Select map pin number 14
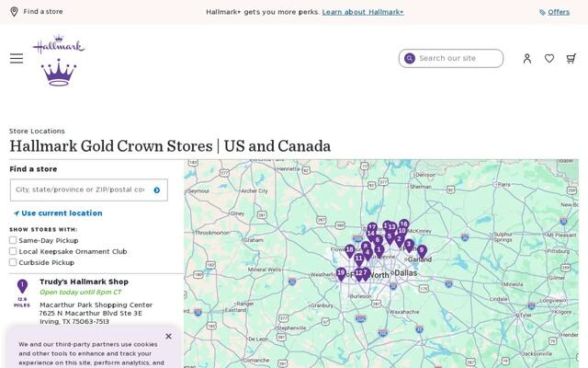The image size is (588, 368). pos(370,235)
